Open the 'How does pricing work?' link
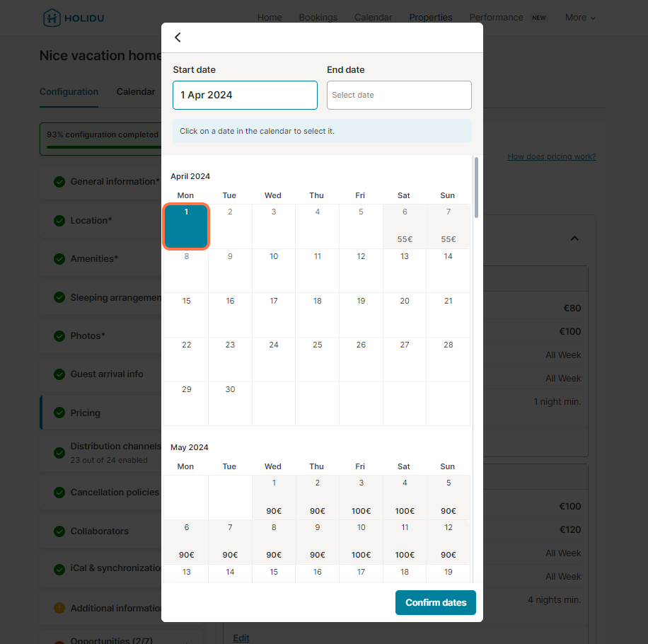Screen dimensions: 648x644 [551, 156]
